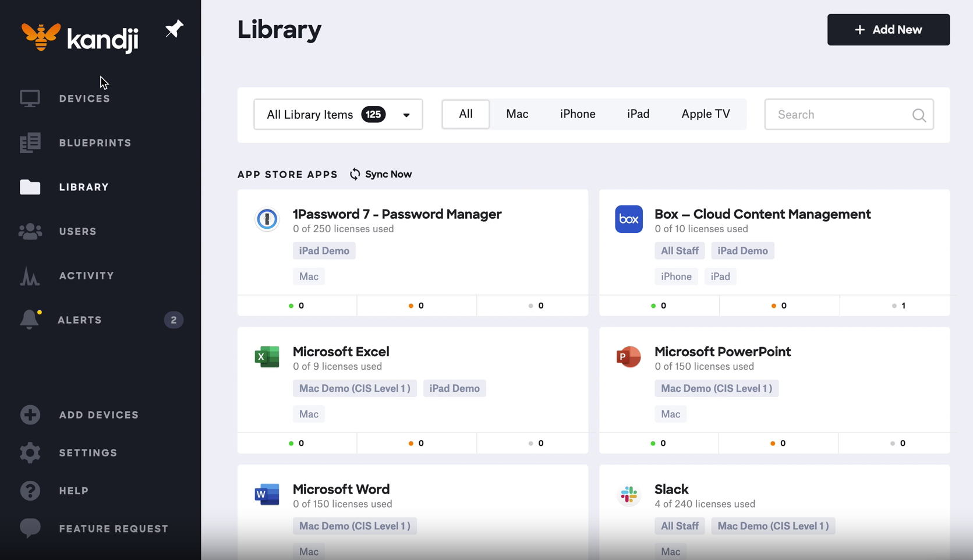973x560 pixels.
Task: Click the Blueprints sidebar icon
Action: coord(30,143)
